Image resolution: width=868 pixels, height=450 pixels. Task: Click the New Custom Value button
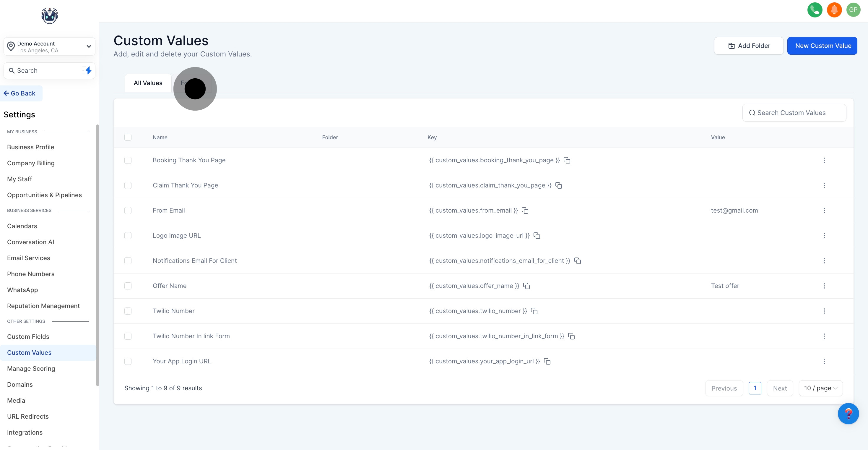tap(822, 46)
